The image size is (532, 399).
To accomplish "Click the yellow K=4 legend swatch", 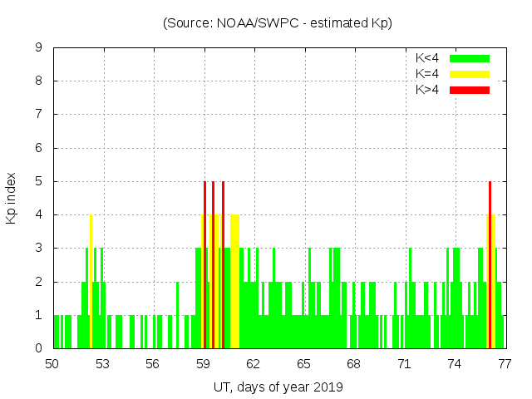I will click(470, 74).
